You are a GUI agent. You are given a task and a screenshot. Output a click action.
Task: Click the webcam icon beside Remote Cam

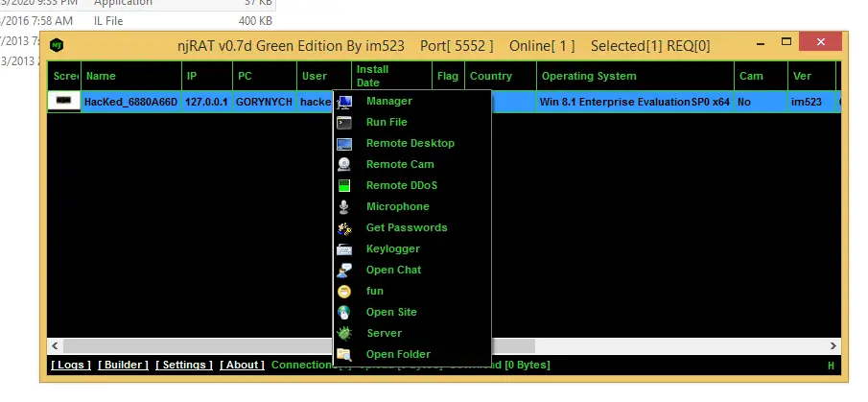point(344,164)
